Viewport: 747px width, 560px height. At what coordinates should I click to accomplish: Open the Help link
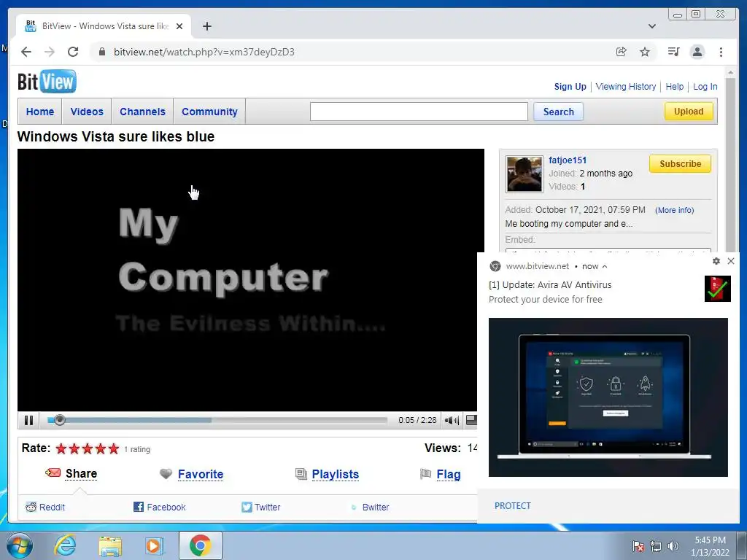click(674, 87)
